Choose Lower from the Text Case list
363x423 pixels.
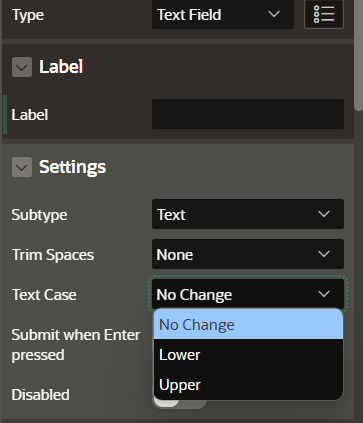coord(248,355)
